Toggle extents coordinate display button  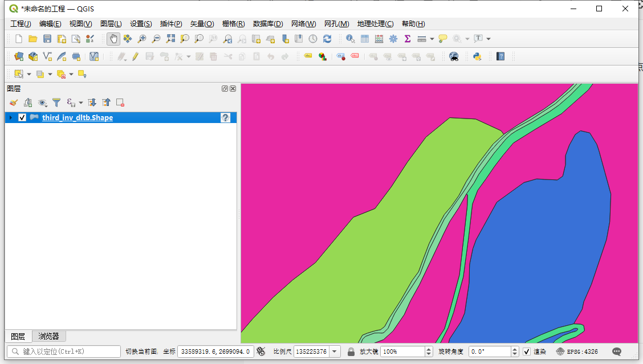[261, 351]
